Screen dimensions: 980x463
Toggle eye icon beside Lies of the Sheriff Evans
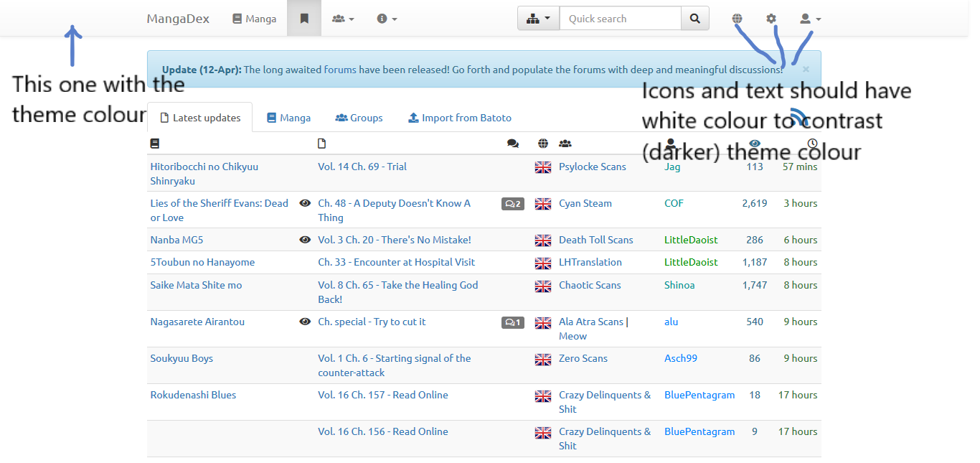(305, 204)
